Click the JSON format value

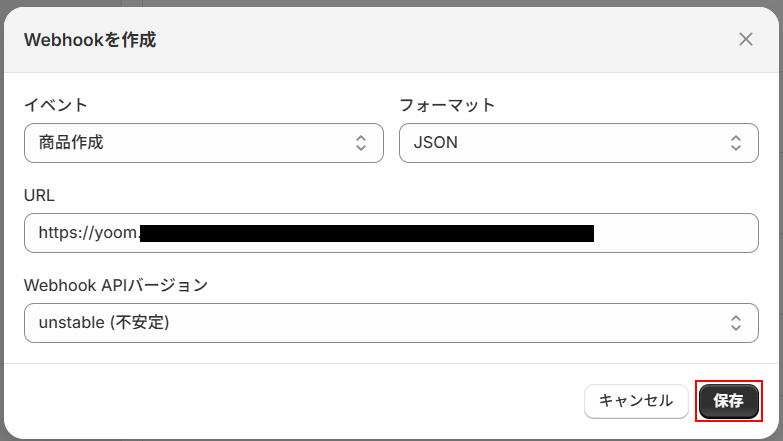click(436, 143)
